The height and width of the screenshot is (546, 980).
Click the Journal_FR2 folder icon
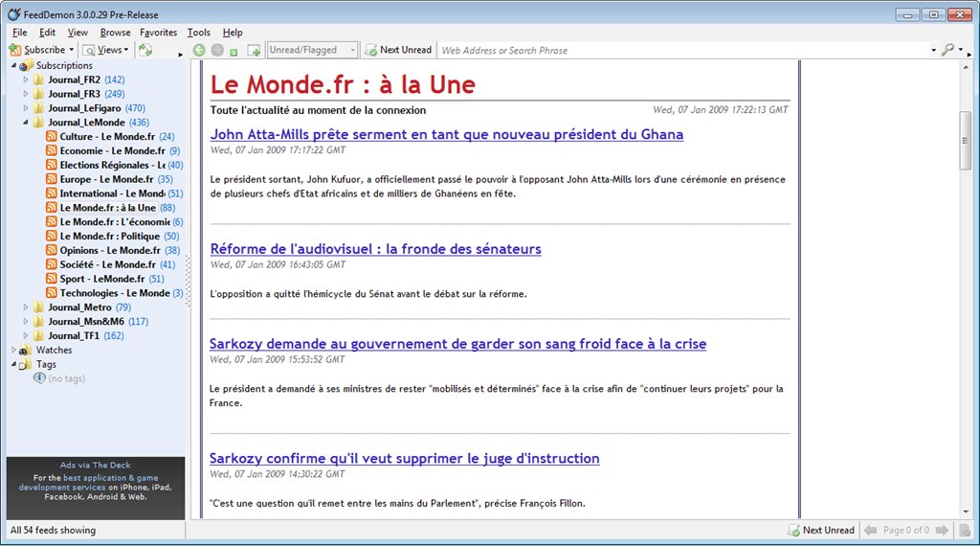click(38, 80)
